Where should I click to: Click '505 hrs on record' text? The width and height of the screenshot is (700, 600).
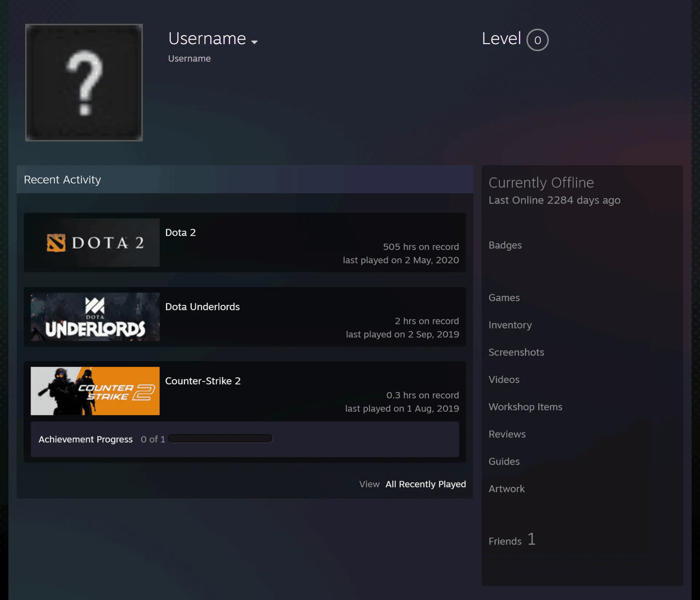(421, 247)
